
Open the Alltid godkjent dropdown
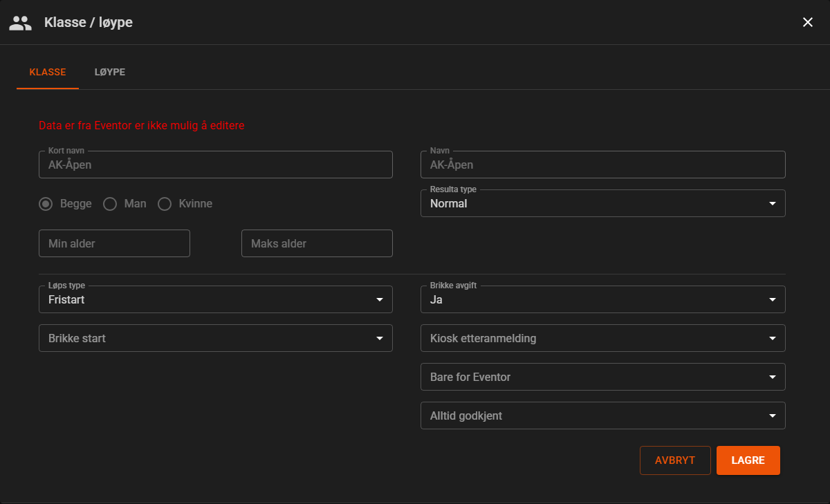click(x=602, y=416)
